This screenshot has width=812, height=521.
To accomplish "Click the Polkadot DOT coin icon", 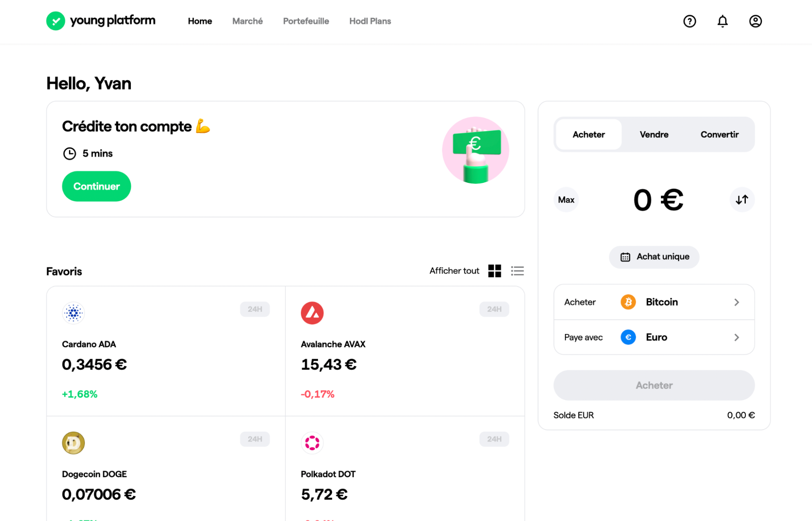I will (312, 443).
